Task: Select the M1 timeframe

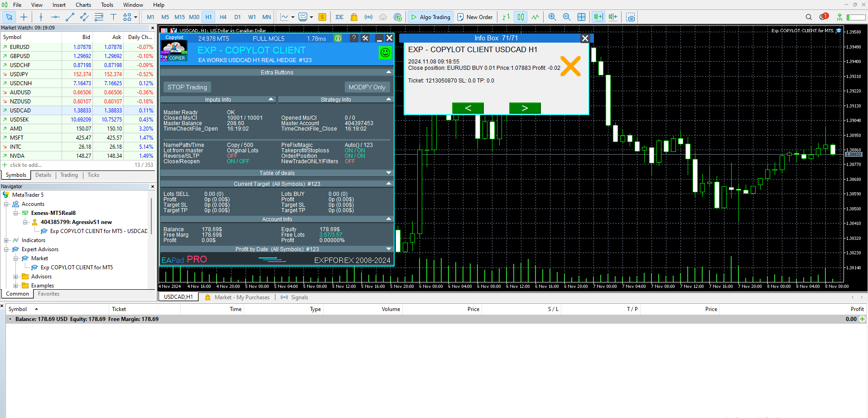Action: [x=151, y=17]
